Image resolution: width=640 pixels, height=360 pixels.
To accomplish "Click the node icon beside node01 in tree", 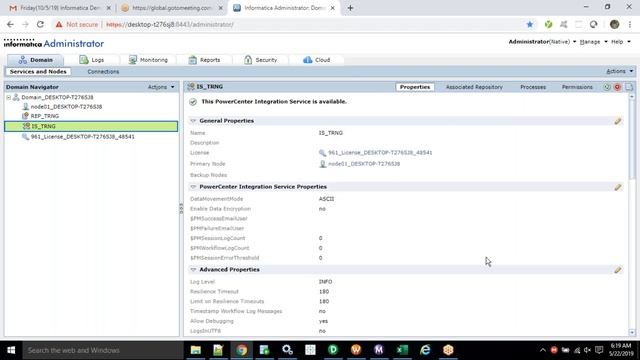I will click(x=25, y=107).
